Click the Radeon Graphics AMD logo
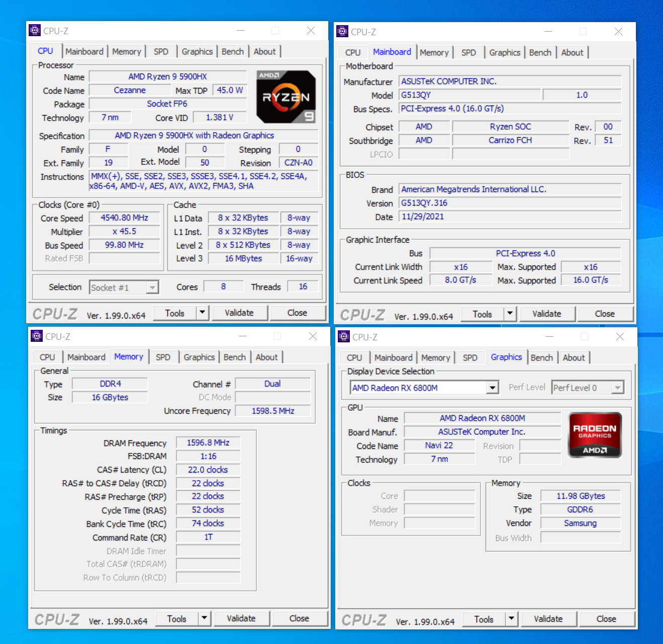 pyautogui.click(x=595, y=435)
